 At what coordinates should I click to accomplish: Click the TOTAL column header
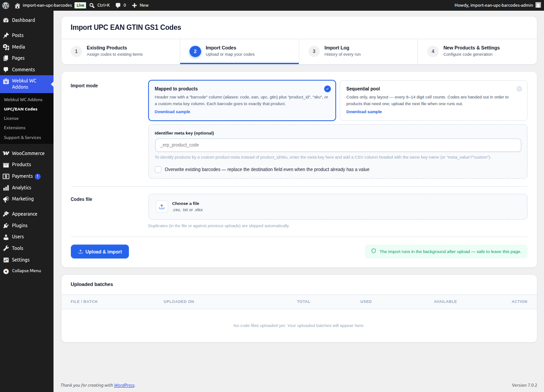(304, 302)
